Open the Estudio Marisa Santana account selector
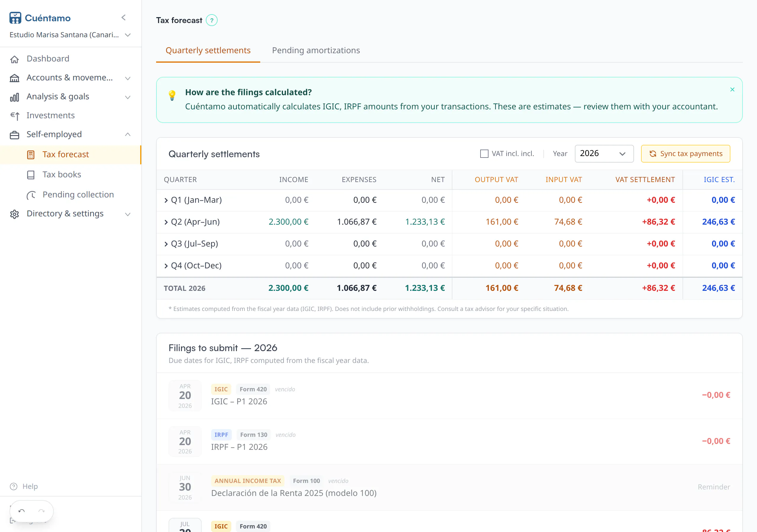The width and height of the screenshot is (757, 532). 70,35
